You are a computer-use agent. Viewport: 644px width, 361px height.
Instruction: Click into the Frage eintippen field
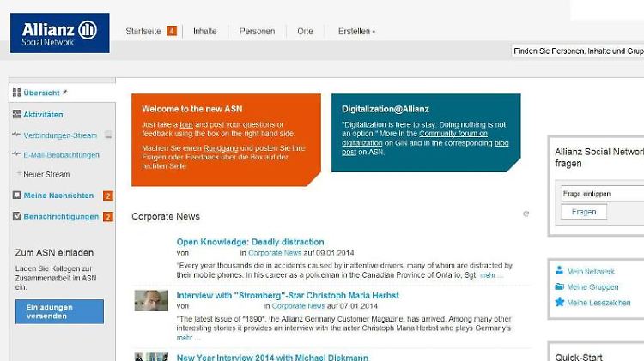tap(601, 194)
